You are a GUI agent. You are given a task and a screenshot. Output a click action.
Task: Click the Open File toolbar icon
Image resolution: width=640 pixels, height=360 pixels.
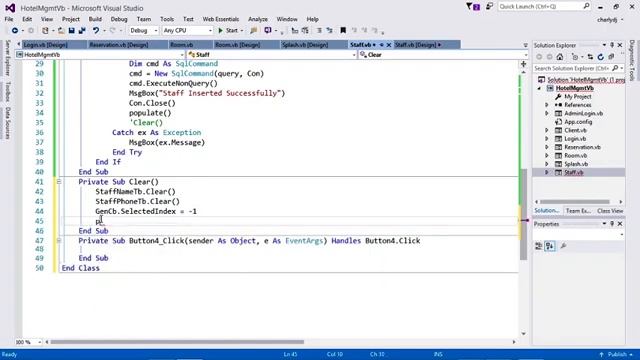pyautogui.click(x=61, y=31)
